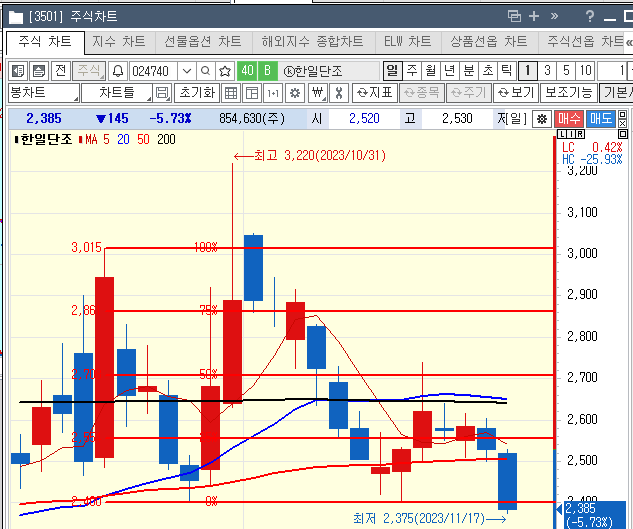Click the blue 매도 sell button

(601, 119)
